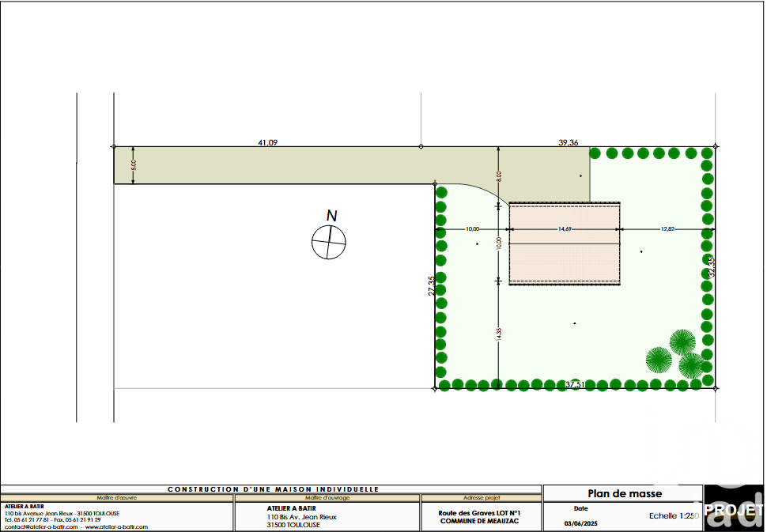The width and height of the screenshot is (767, 532).
Task: Click the far-left corner marker of the access strip
Action: 114,146
